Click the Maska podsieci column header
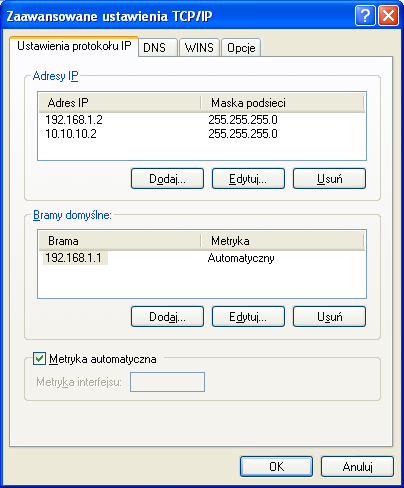The height and width of the screenshot is (488, 404). (x=282, y=103)
